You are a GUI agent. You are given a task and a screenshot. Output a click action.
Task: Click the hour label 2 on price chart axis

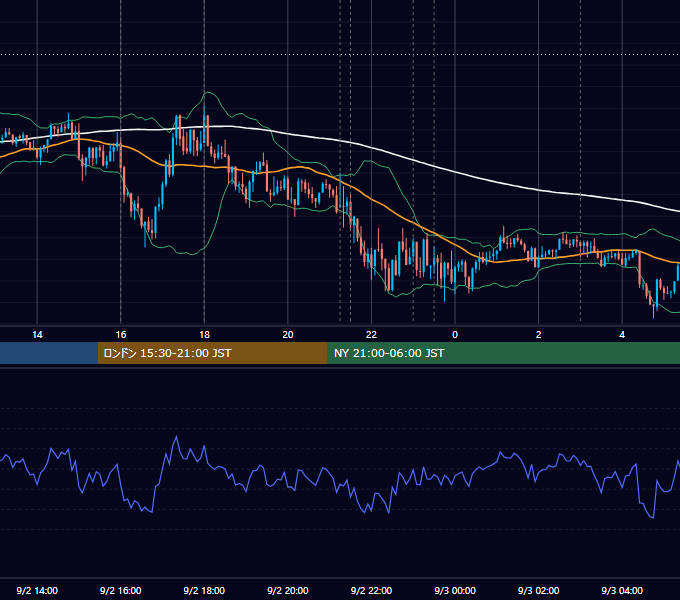pyautogui.click(x=539, y=335)
